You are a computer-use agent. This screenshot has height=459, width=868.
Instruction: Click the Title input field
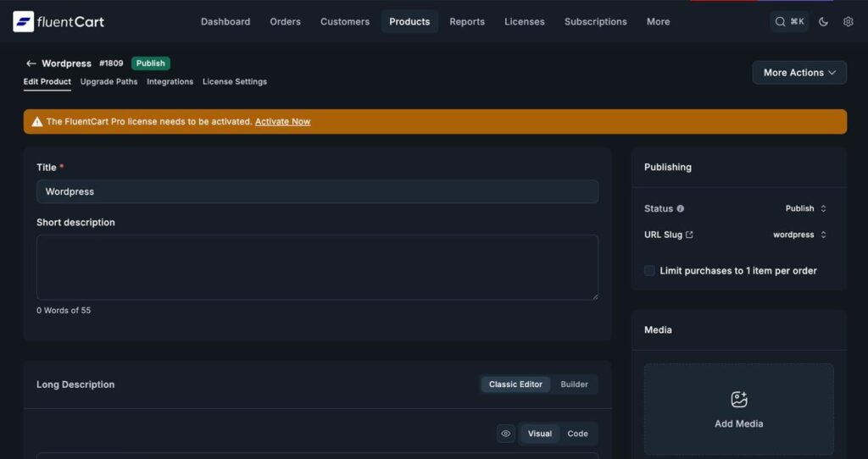317,191
